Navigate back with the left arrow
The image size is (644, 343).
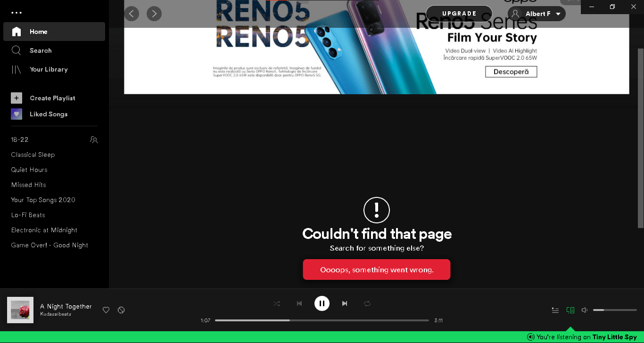132,14
